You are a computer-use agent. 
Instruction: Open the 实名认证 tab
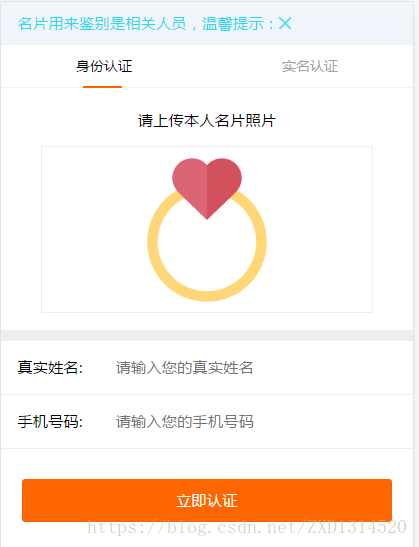pos(310,66)
